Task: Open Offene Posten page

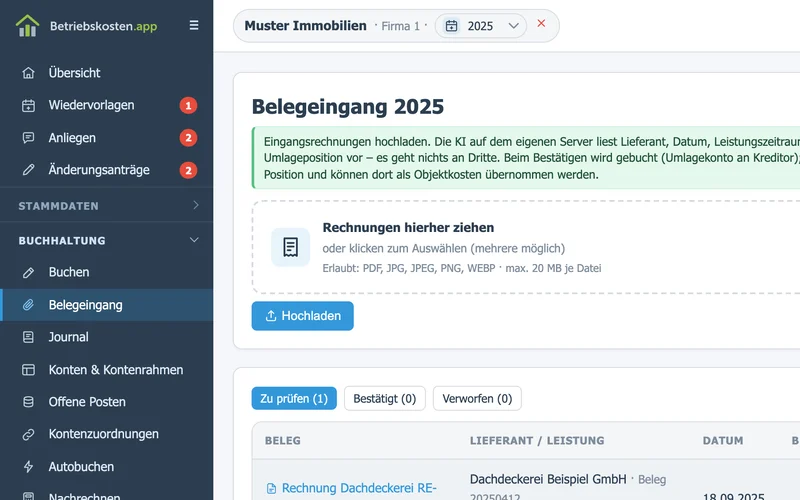Action: (x=87, y=402)
